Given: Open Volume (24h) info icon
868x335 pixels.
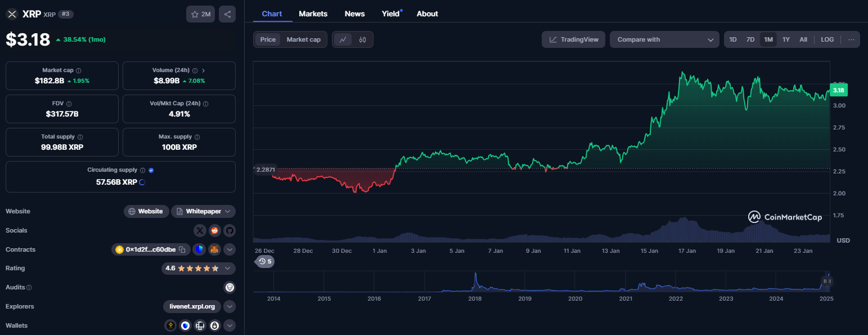Looking at the screenshot, I should click(x=195, y=71).
